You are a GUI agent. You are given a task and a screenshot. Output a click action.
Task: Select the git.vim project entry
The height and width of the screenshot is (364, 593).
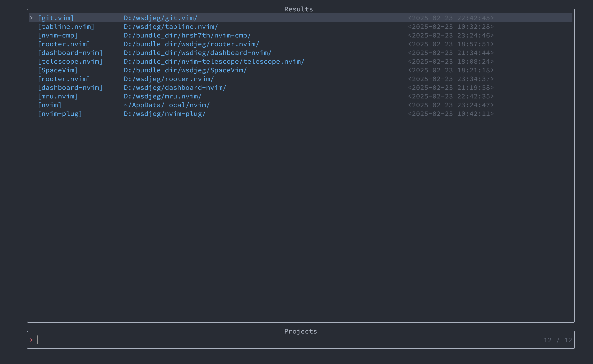[56, 18]
